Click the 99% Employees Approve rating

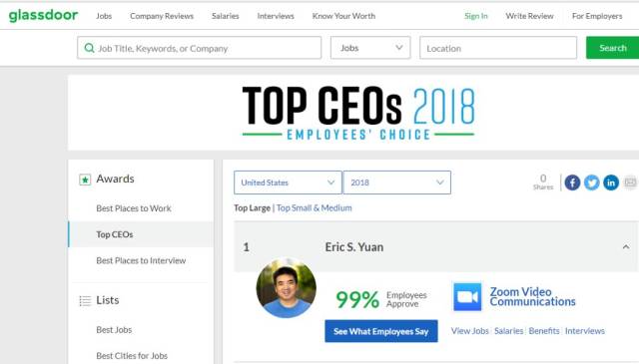(381, 299)
